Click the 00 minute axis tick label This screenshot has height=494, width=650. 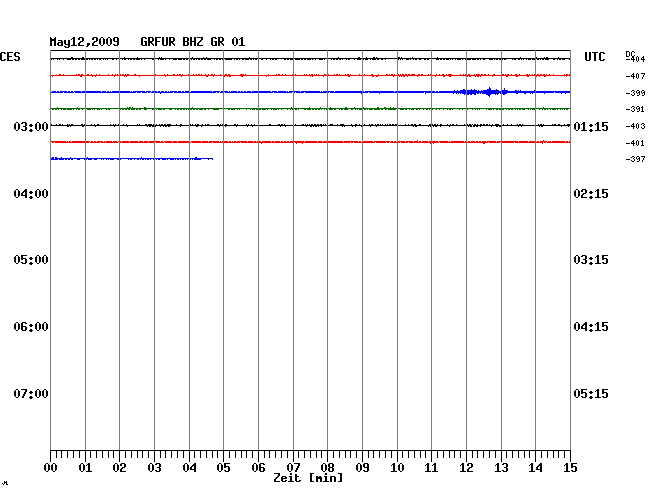pyautogui.click(x=51, y=468)
